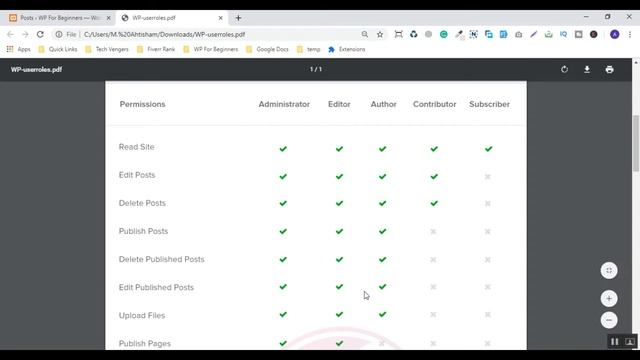Click the Editor column header

click(339, 104)
